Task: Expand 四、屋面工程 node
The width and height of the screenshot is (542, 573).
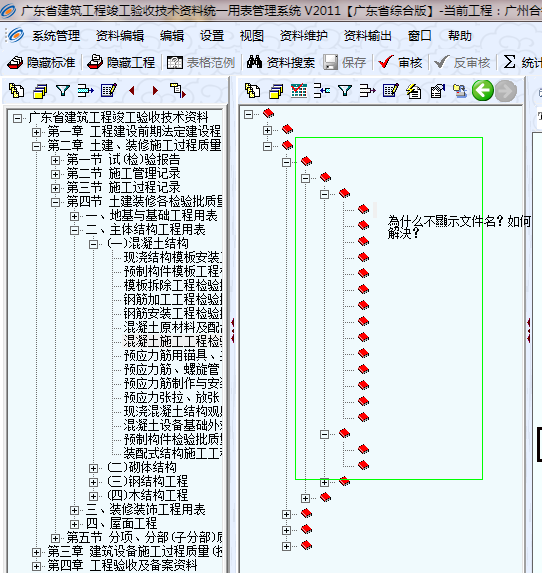Action: 74,524
